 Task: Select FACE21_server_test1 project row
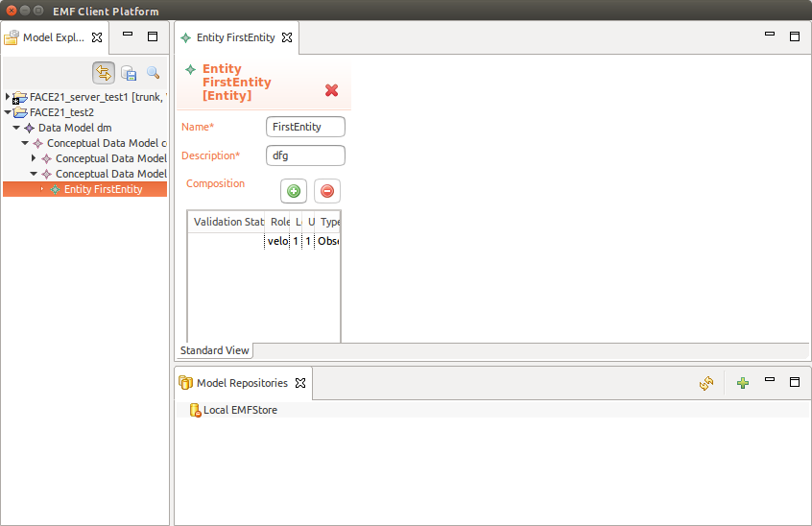coord(98,97)
